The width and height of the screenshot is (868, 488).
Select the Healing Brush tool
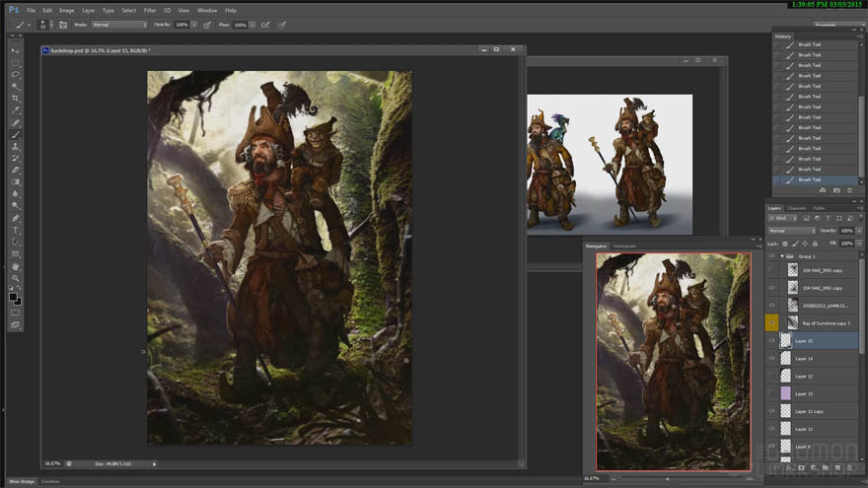(16, 122)
